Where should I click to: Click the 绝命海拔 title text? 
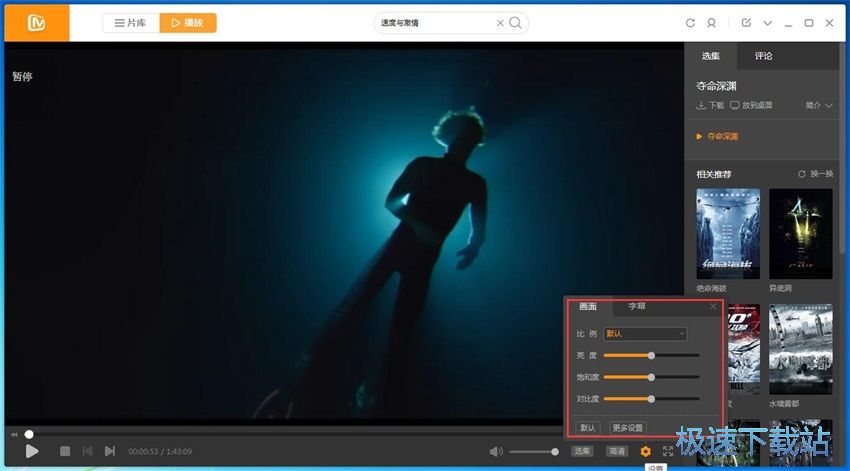[x=711, y=288]
